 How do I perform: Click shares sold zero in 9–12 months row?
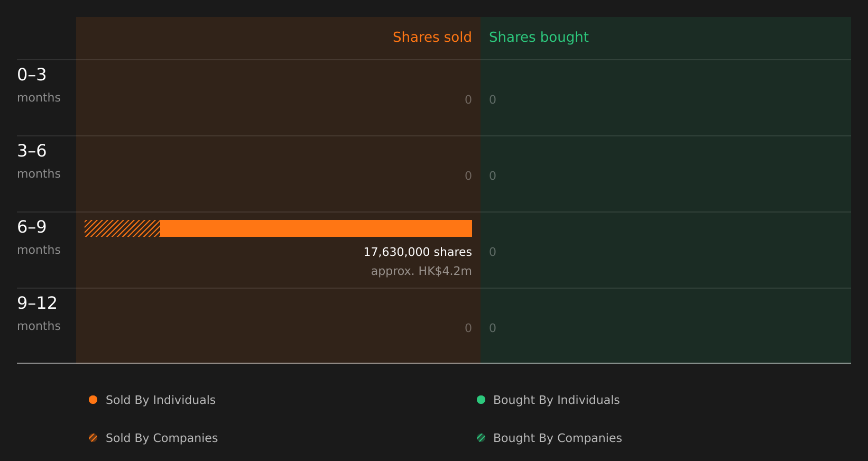(x=468, y=328)
